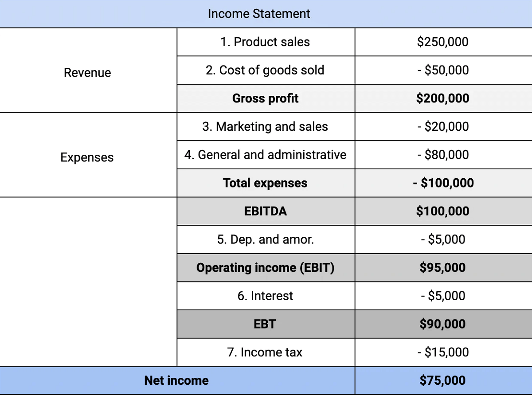Select the Product sales label cell
Screen dimensions: 532x395
coord(266,42)
